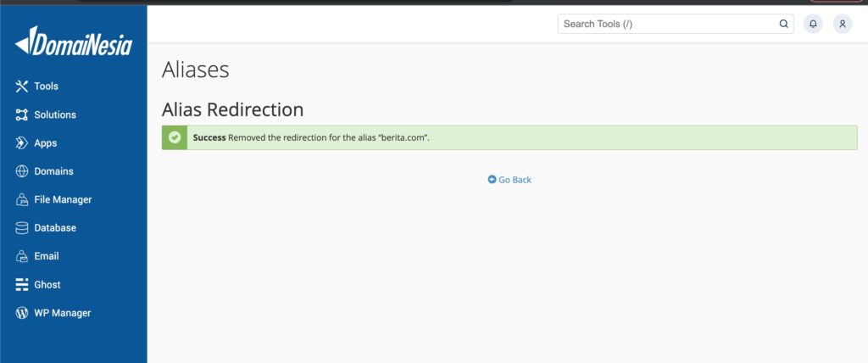Click the Database cylinder icon
Screen dimensions: 868x363
tap(22, 228)
